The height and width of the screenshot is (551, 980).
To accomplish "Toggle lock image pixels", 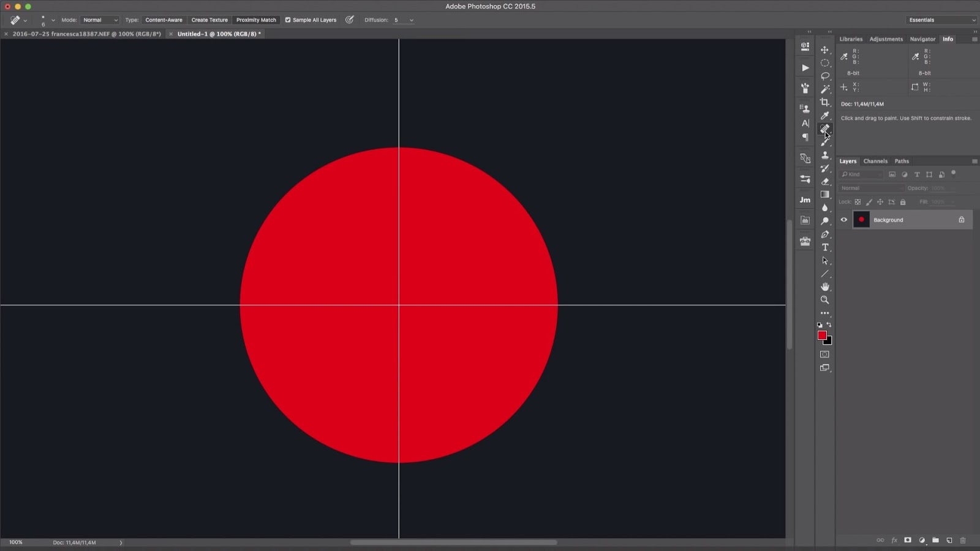I will [x=869, y=202].
